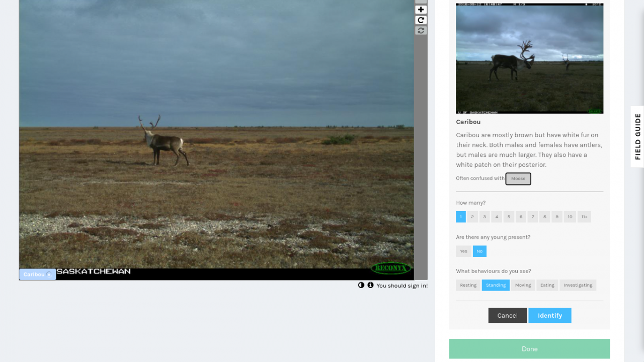
Task: Rotate the subject image
Action: tap(421, 20)
